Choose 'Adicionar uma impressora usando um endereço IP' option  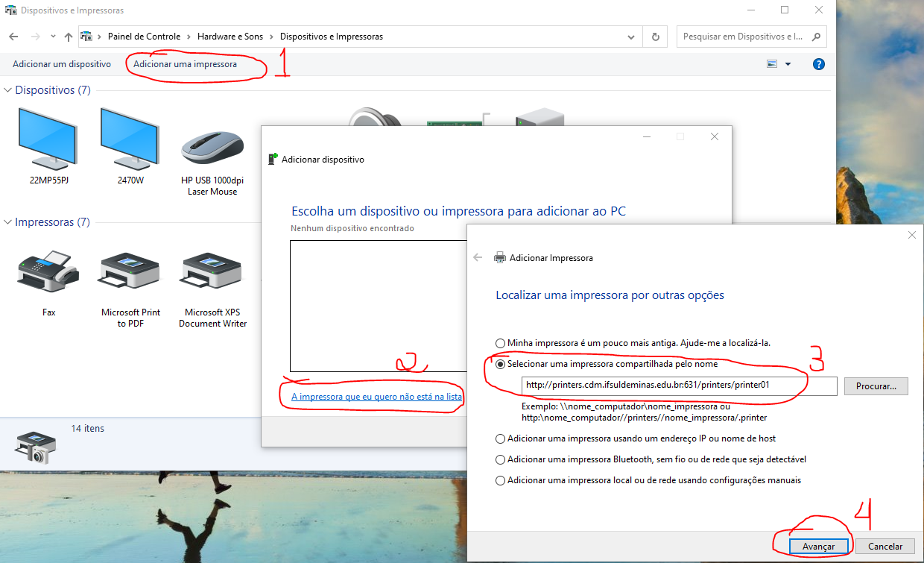[501, 438]
